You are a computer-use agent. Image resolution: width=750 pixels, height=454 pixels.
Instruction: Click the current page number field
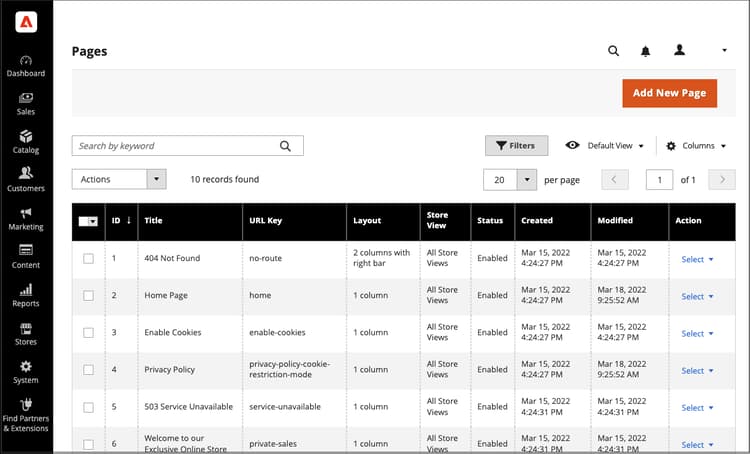[659, 180]
